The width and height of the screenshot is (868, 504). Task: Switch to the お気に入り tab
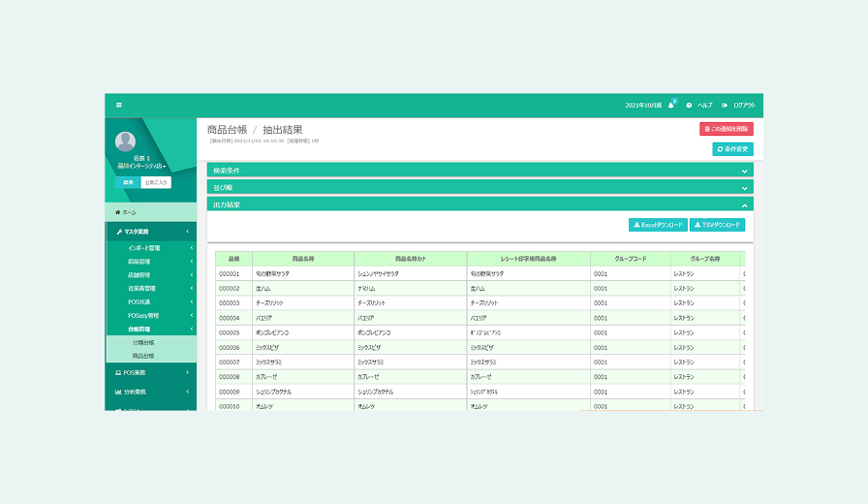pyautogui.click(x=156, y=182)
